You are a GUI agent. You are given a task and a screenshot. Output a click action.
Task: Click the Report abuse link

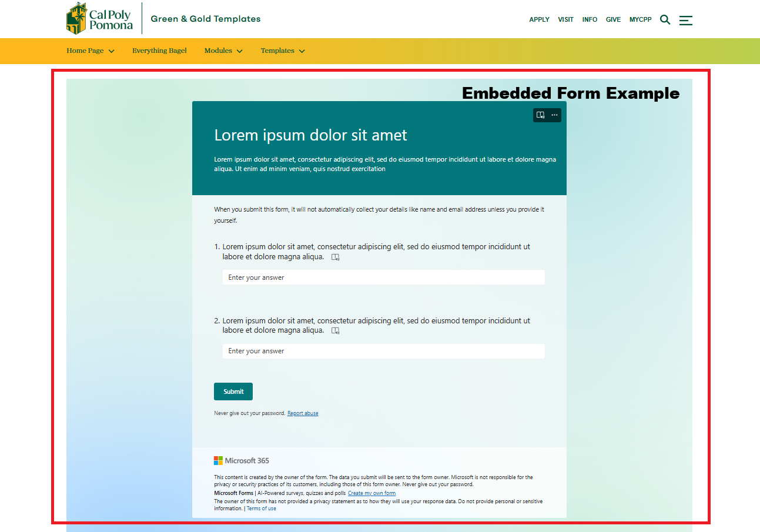pos(303,414)
